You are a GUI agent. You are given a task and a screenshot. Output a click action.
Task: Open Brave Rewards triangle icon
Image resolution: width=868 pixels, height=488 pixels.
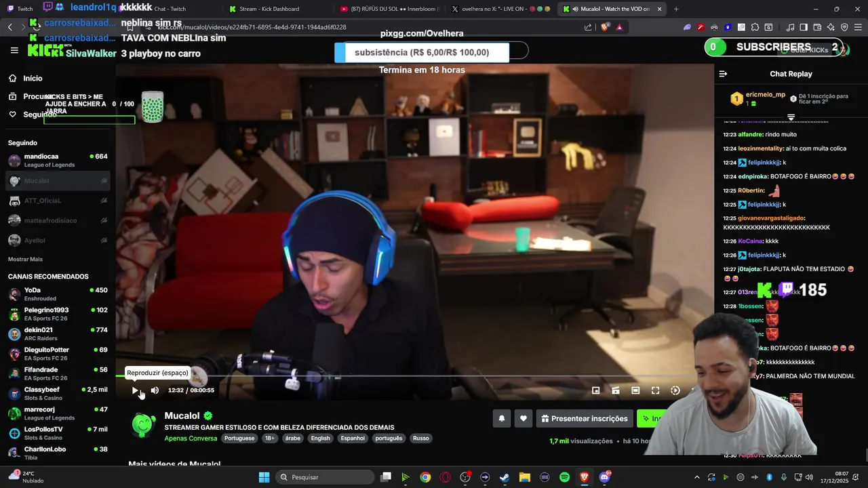[x=619, y=27]
